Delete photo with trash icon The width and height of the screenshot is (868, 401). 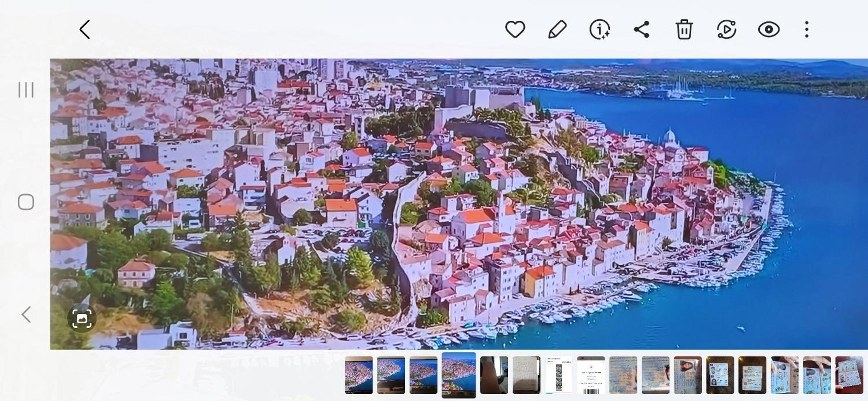(684, 29)
